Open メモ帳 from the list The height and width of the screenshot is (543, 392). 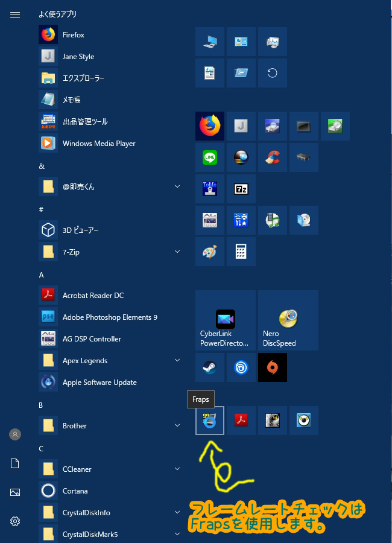pos(110,100)
